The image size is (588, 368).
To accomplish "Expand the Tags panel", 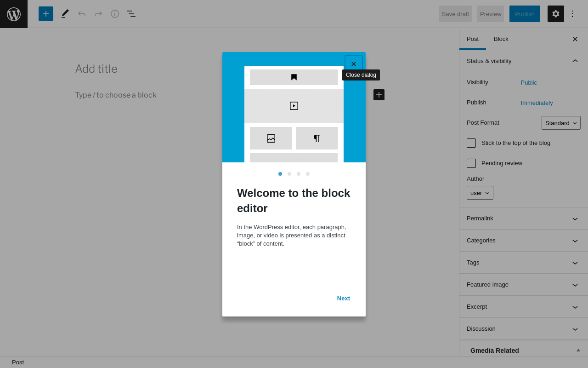I will [x=523, y=263].
